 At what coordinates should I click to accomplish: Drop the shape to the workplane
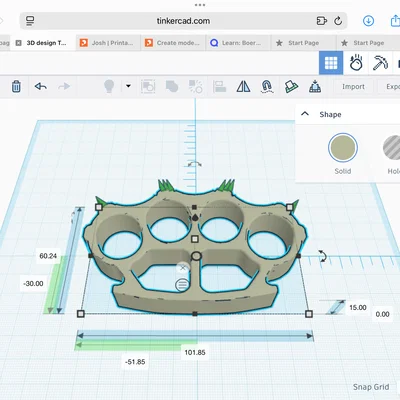click(x=315, y=86)
